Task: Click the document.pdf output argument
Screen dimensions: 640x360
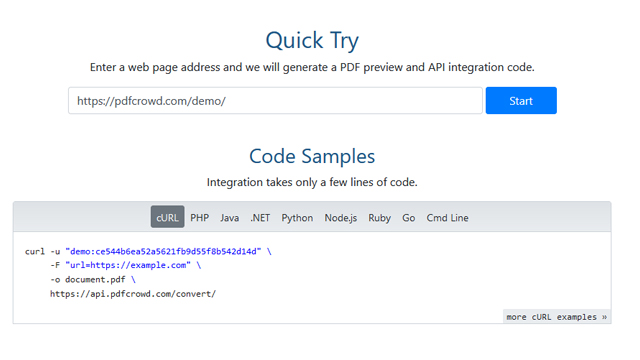Action: [95, 280]
